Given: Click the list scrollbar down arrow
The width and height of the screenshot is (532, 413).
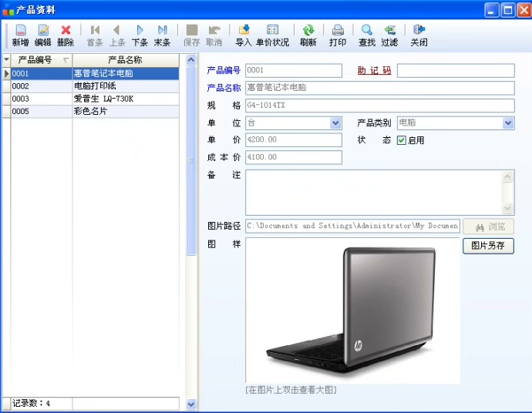Looking at the screenshot, I should pyautogui.click(x=191, y=404).
